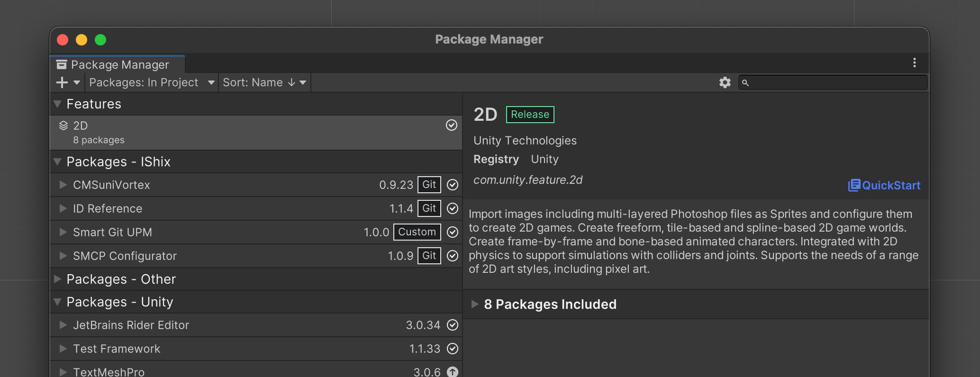Click the 2D feature layers icon
The height and width of the screenshot is (377, 980).
64,126
